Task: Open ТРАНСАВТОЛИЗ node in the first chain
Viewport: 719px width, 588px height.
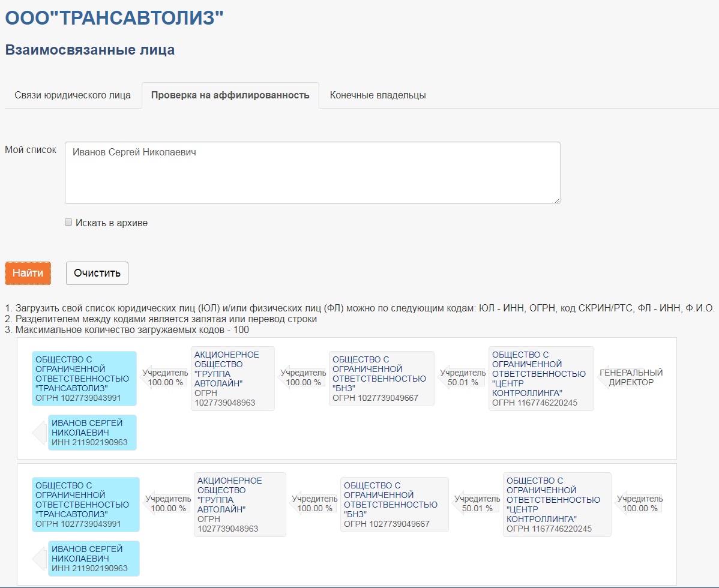Action: (85, 379)
